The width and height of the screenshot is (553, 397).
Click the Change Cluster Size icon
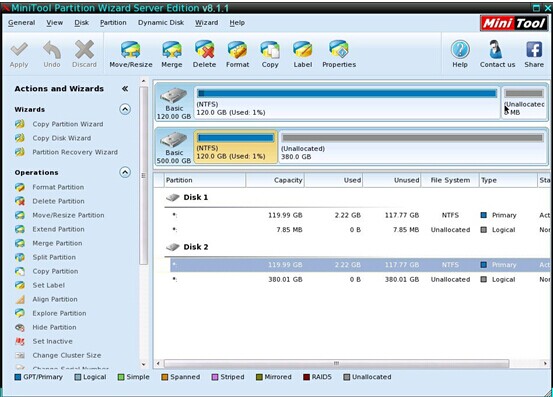[x=20, y=355]
